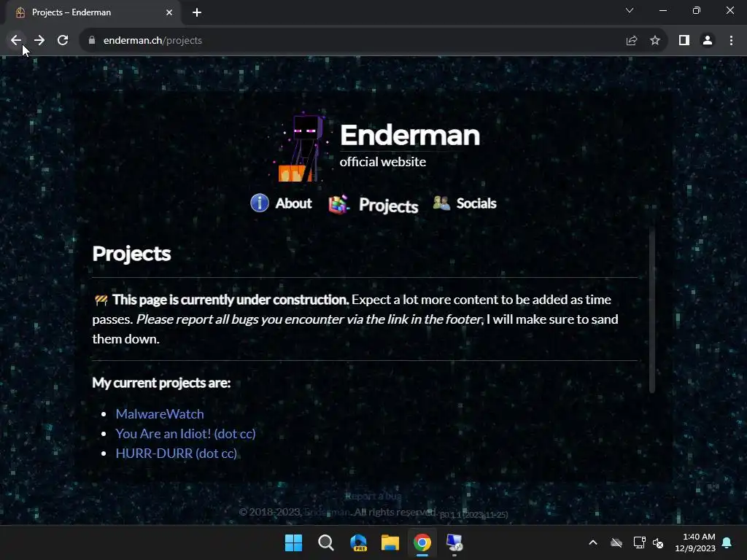Image resolution: width=747 pixels, height=560 pixels.
Task: Click the share page icon in address bar
Action: 632,41
